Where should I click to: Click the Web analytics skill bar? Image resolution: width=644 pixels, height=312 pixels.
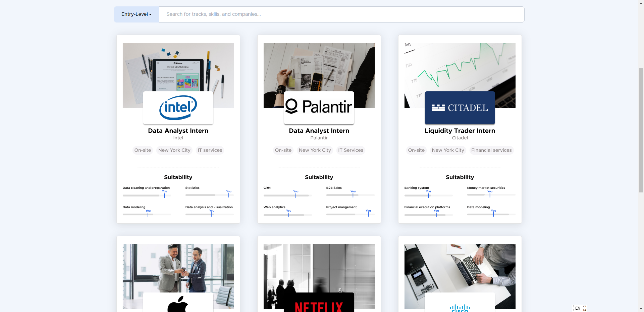(287, 215)
